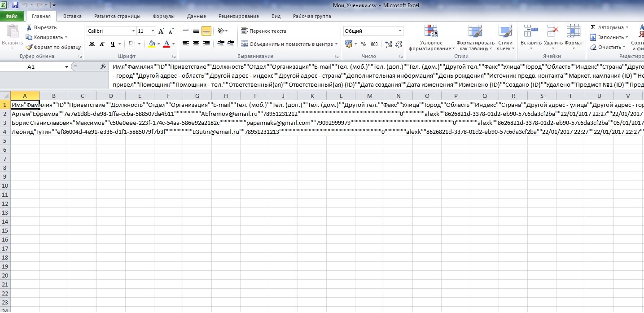Select the Format Painter (Формат по образцу) tool

pos(53,47)
